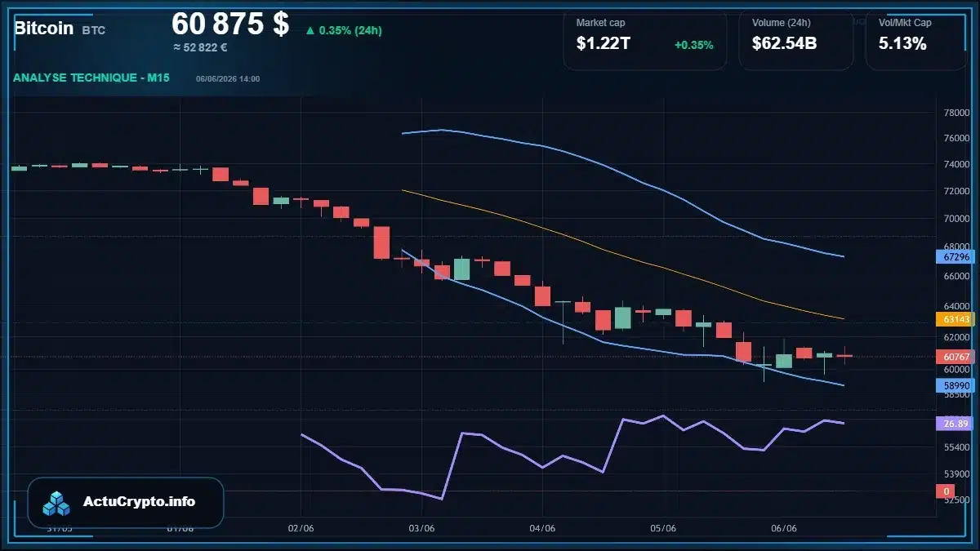Image resolution: width=980 pixels, height=551 pixels.
Task: Select the Market cap card
Action: tap(645, 41)
